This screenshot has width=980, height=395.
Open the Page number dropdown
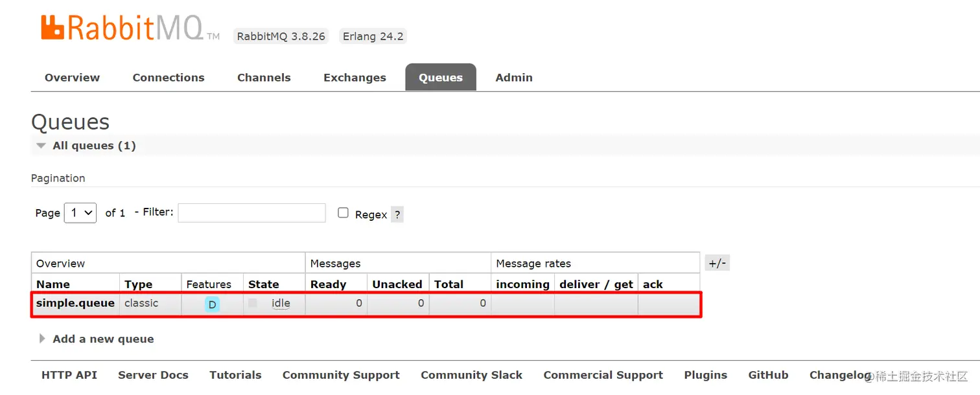[x=80, y=212]
